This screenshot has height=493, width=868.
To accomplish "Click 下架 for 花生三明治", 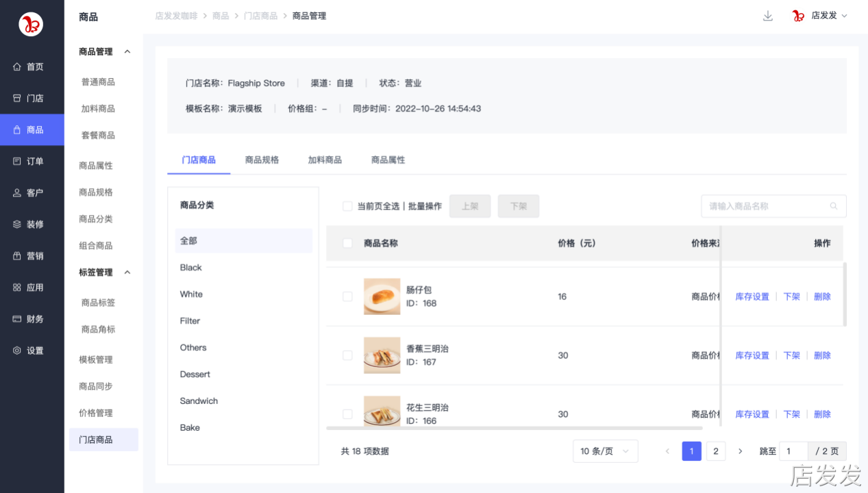I will click(x=792, y=414).
